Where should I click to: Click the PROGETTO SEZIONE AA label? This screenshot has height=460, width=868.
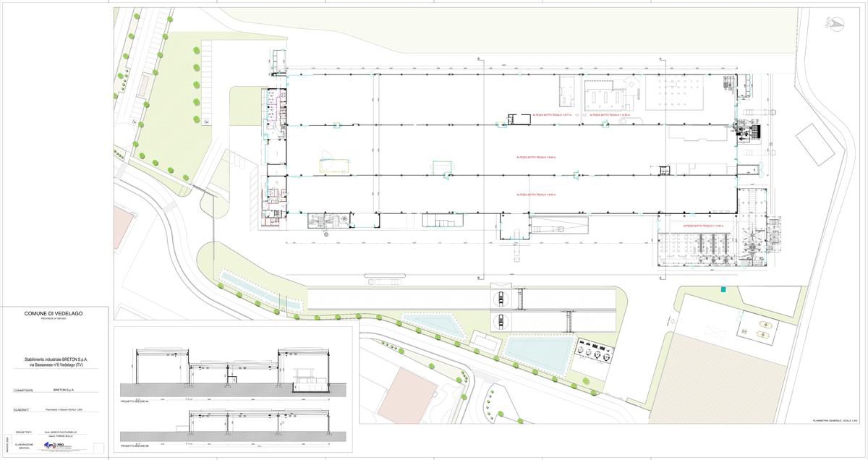(x=135, y=401)
